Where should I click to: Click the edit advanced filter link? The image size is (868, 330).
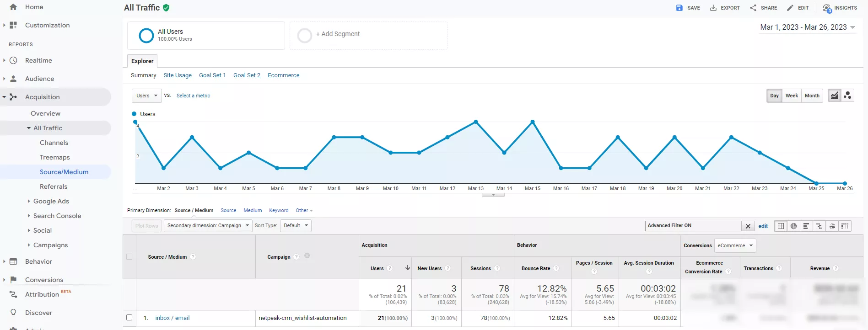tap(763, 226)
